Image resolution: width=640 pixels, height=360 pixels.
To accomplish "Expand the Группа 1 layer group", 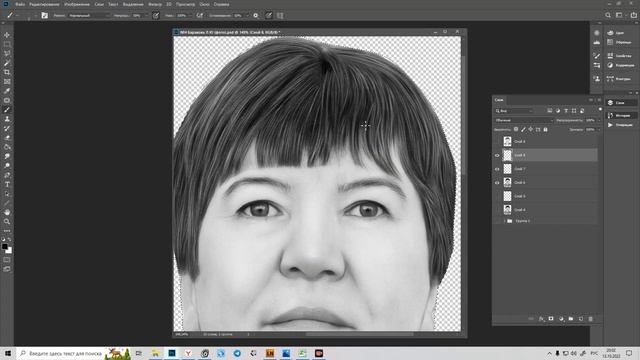I will (504, 221).
